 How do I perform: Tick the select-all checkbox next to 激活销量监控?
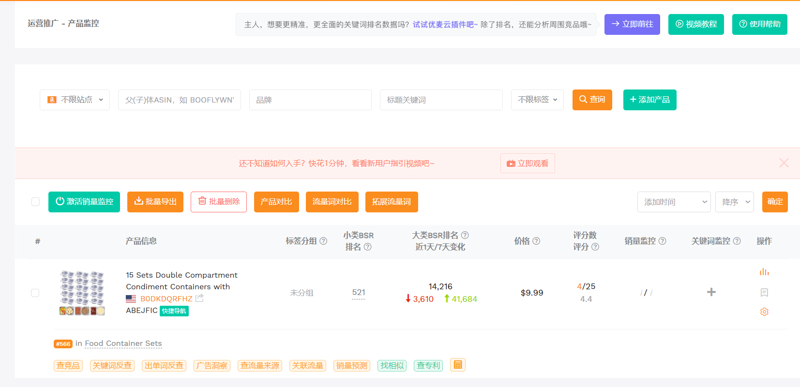(x=35, y=201)
